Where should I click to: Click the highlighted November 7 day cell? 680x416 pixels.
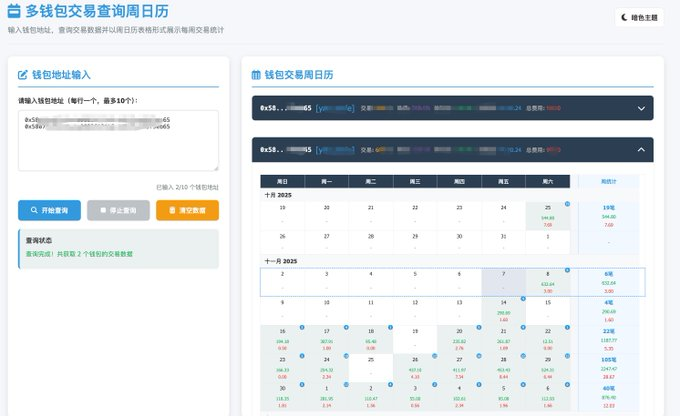click(x=503, y=282)
